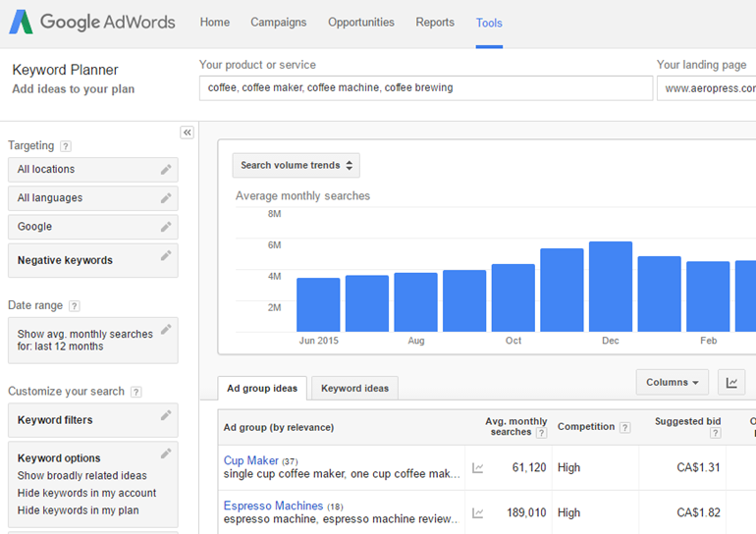
Task: Click the product or service input field
Action: pos(425,87)
